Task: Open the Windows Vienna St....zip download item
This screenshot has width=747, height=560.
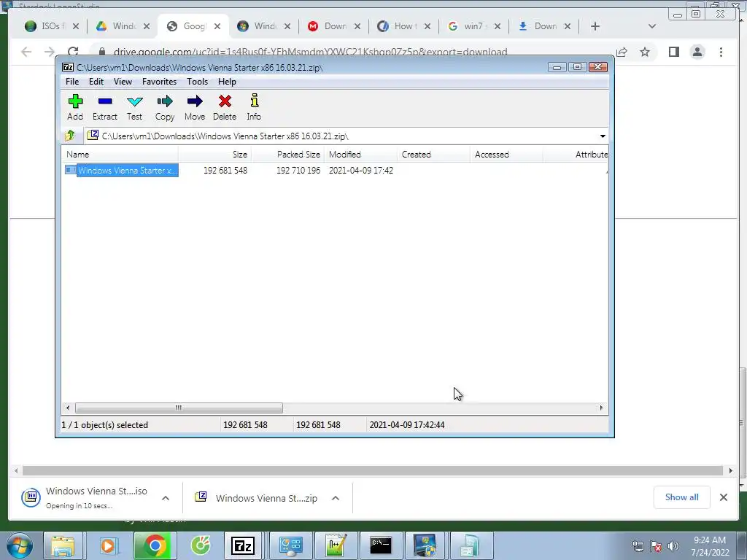Action: tap(256, 498)
